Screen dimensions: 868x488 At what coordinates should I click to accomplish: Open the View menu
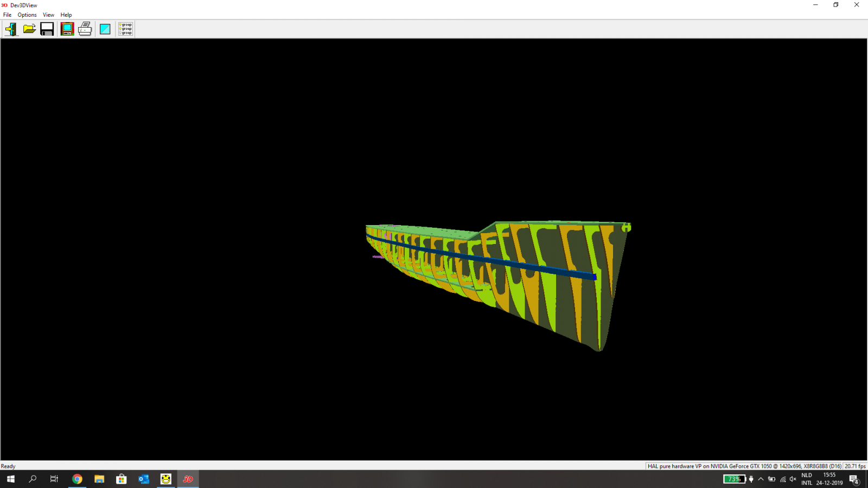coord(48,15)
